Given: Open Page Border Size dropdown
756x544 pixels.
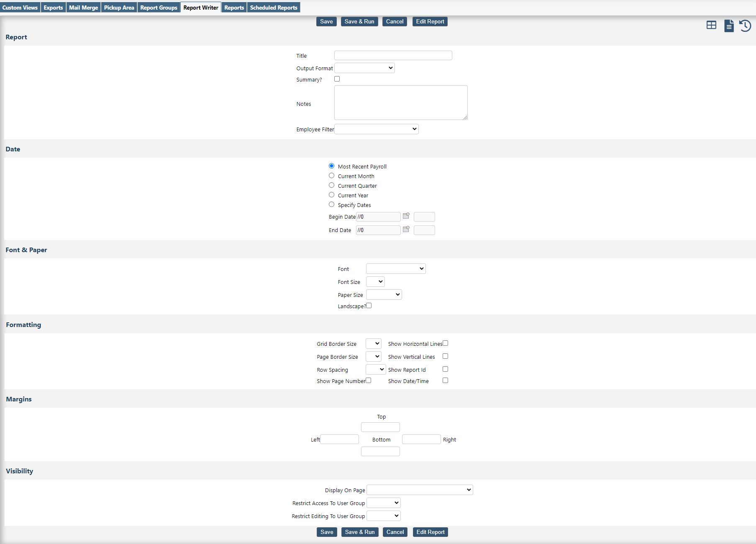Looking at the screenshot, I should [x=374, y=357].
